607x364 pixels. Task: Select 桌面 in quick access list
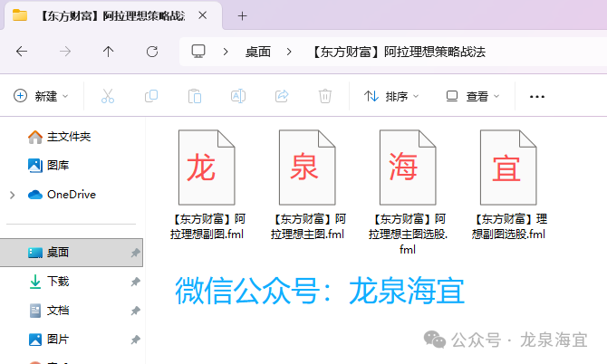[72, 253]
